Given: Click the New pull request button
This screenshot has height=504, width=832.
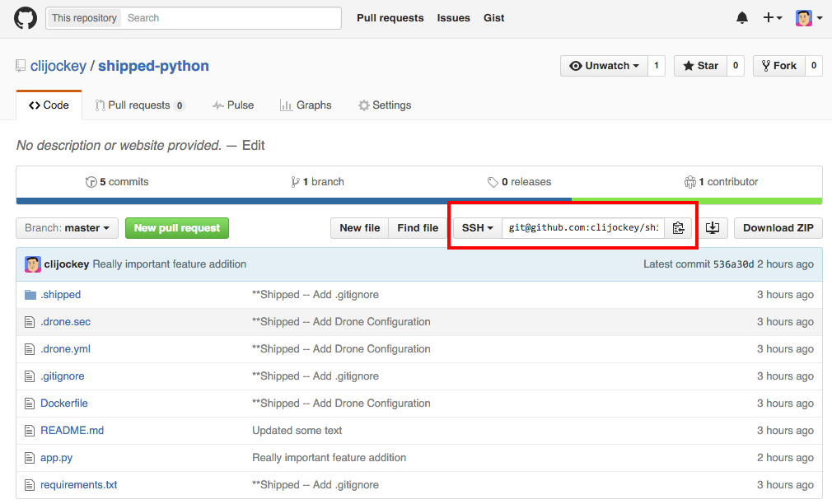Looking at the screenshot, I should click(x=176, y=228).
